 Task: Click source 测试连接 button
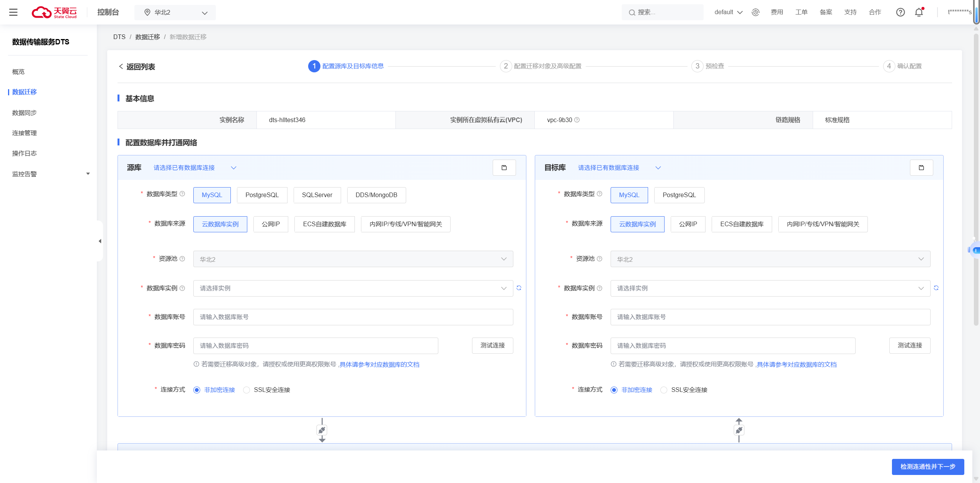tap(492, 345)
